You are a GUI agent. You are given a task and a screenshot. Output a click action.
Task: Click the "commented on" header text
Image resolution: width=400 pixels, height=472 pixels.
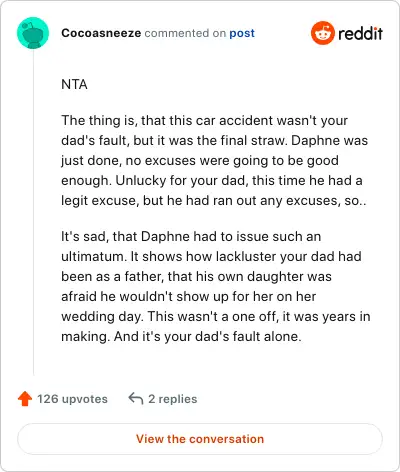click(x=185, y=33)
